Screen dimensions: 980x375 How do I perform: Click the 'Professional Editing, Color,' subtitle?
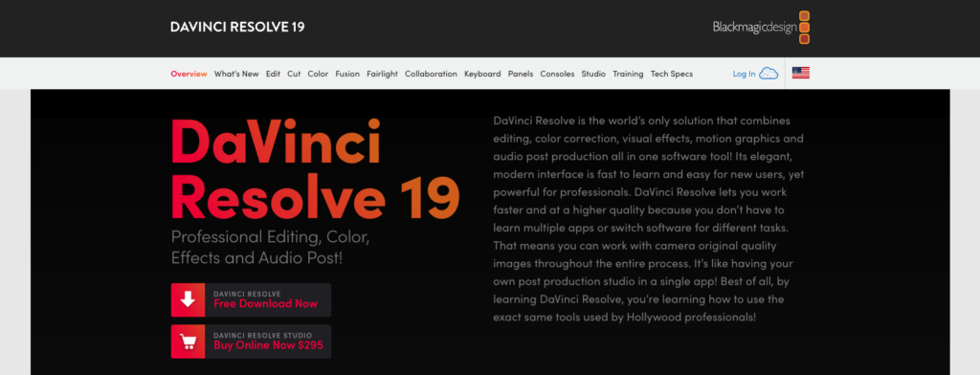point(271,237)
